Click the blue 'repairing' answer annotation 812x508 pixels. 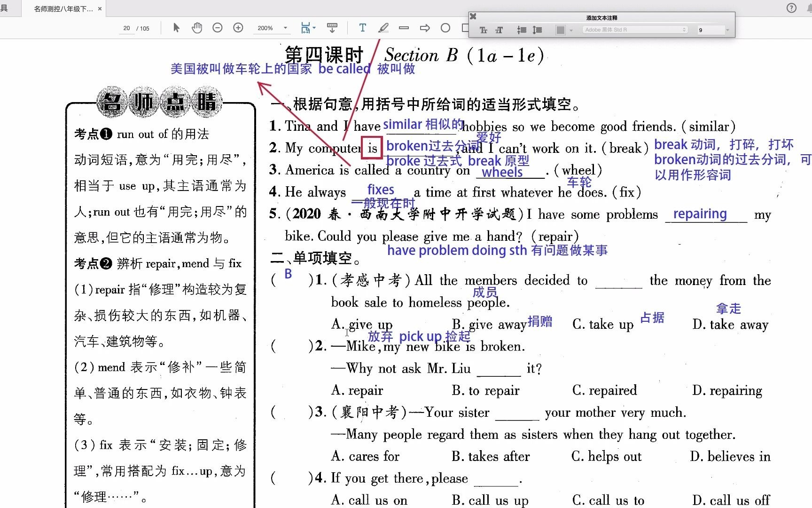pos(700,214)
